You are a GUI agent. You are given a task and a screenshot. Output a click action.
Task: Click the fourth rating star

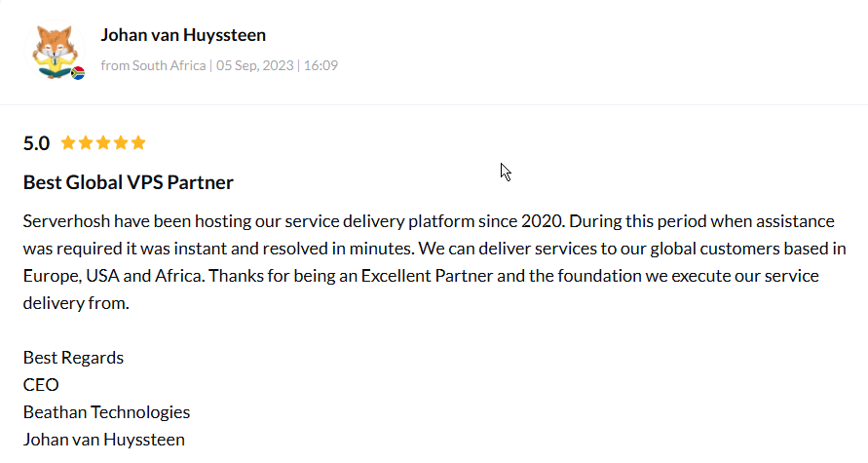pos(121,143)
